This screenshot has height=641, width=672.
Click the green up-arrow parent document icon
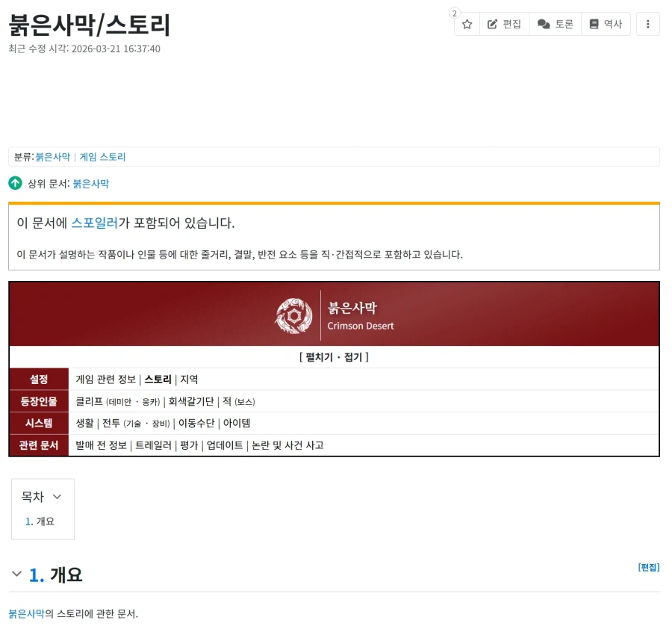pyautogui.click(x=15, y=183)
